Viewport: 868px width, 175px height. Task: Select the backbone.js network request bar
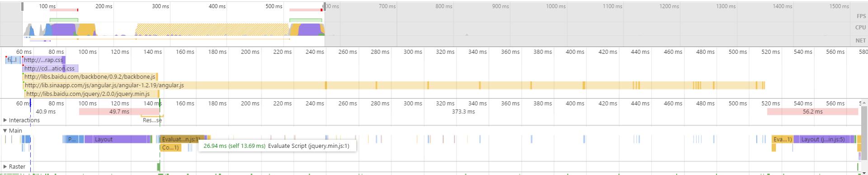[90, 77]
